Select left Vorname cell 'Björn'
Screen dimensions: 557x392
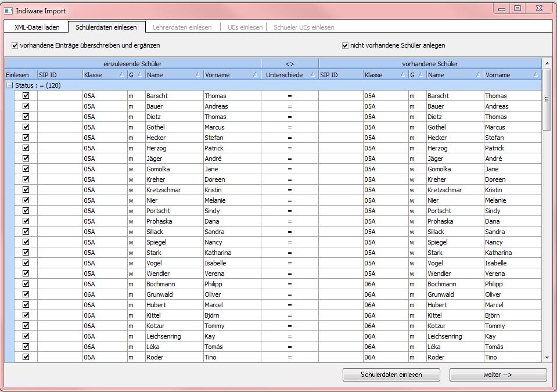click(x=232, y=315)
